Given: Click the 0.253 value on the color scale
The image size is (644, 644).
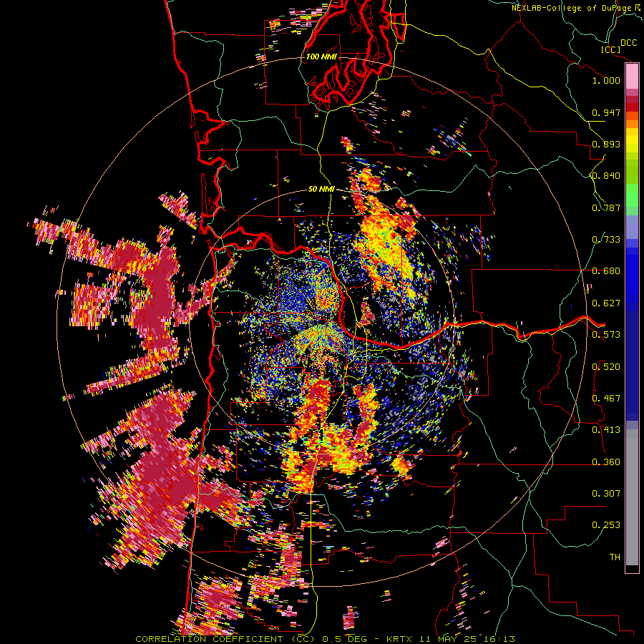Looking at the screenshot, I should [x=606, y=525].
